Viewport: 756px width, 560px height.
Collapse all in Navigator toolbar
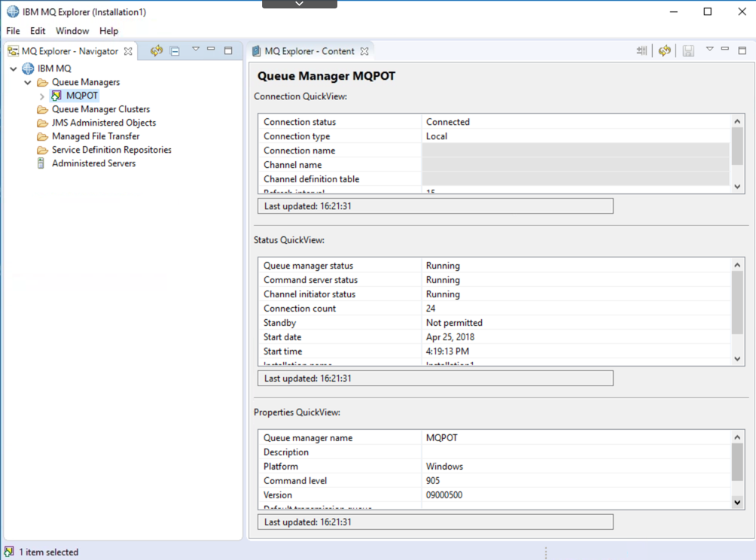175,50
